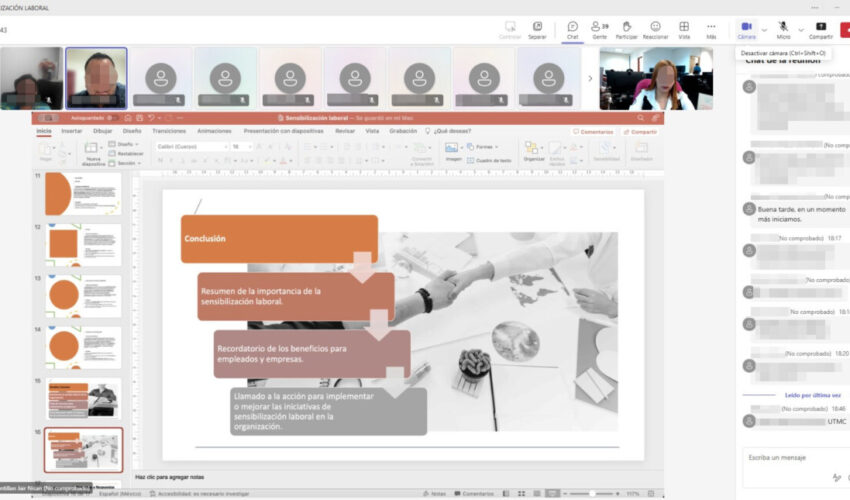Open the font size dropdown
This screenshot has height=500, width=850.
point(241,147)
